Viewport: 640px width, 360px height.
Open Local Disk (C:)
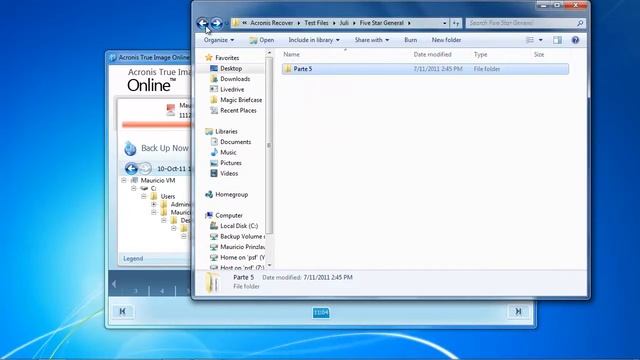tap(239, 226)
